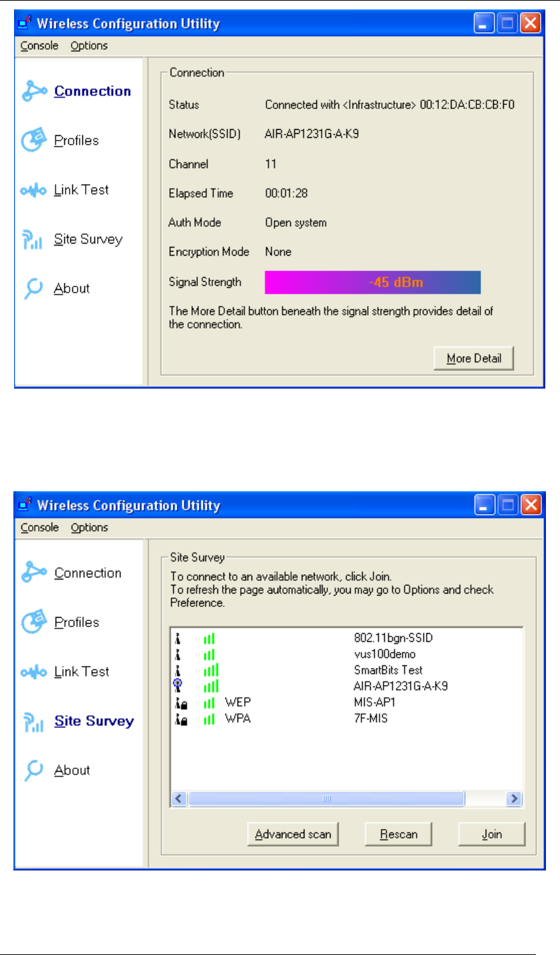The height and width of the screenshot is (955, 560).
Task: Click the Rescan button
Action: pos(399,835)
